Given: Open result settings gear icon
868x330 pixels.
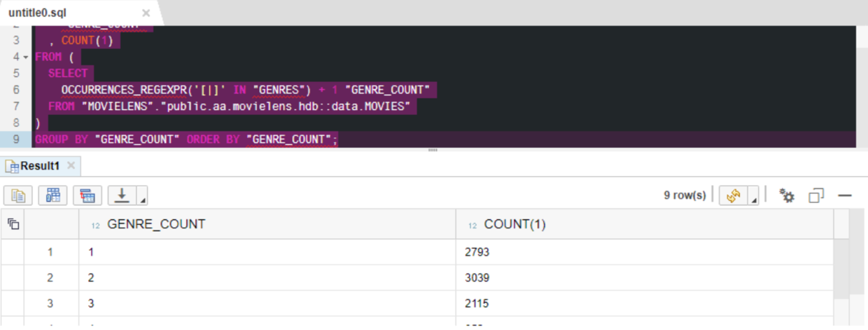Looking at the screenshot, I should click(787, 196).
